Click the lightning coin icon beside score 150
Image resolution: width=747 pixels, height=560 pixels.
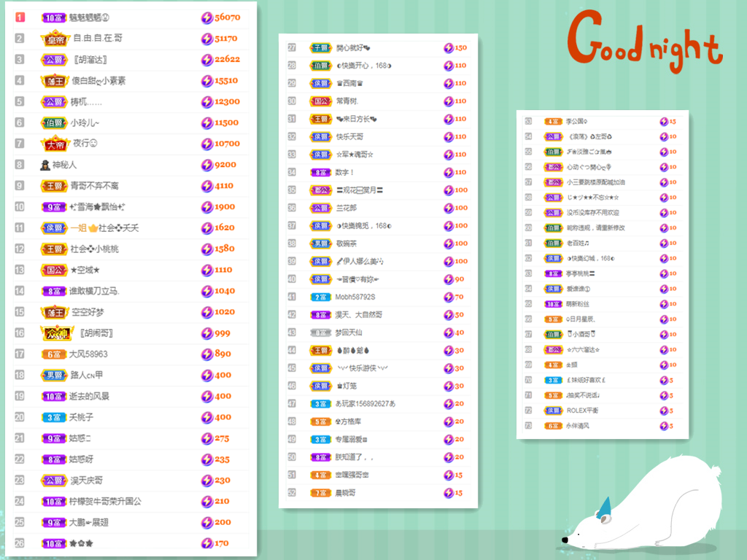(x=449, y=47)
